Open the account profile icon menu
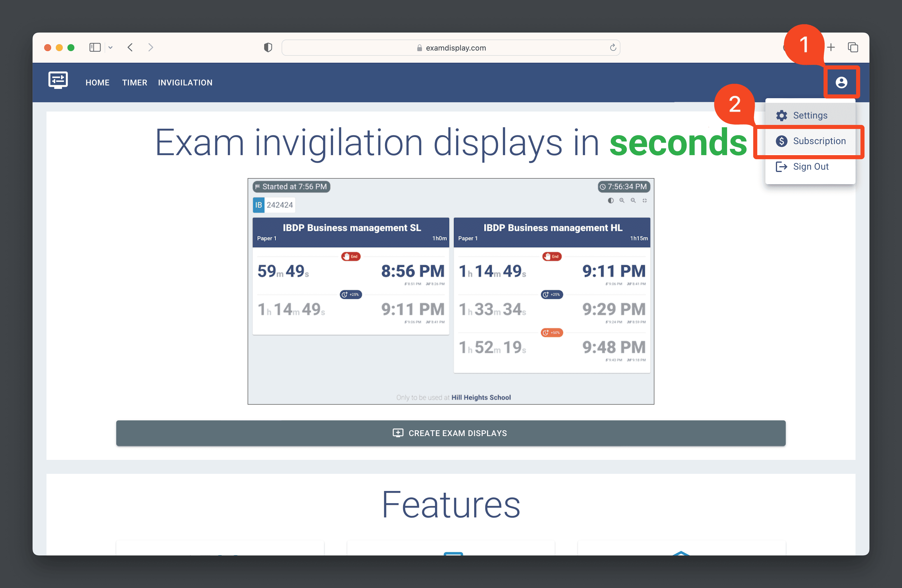The image size is (902, 588). pos(841,82)
